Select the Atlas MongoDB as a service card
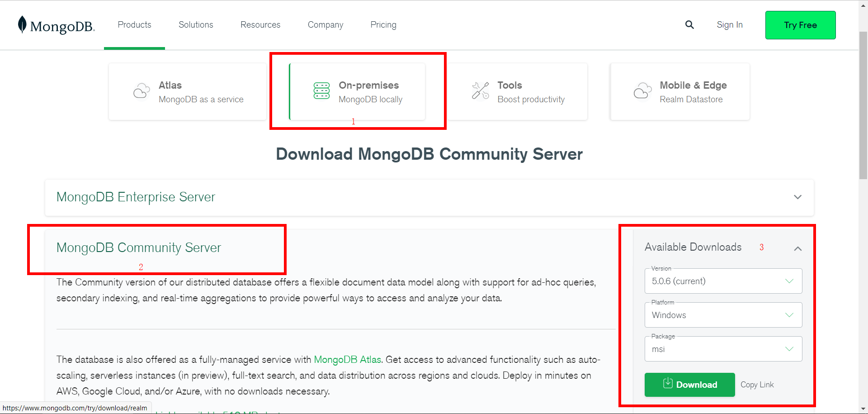Viewport: 868px width, 414px height. point(187,91)
